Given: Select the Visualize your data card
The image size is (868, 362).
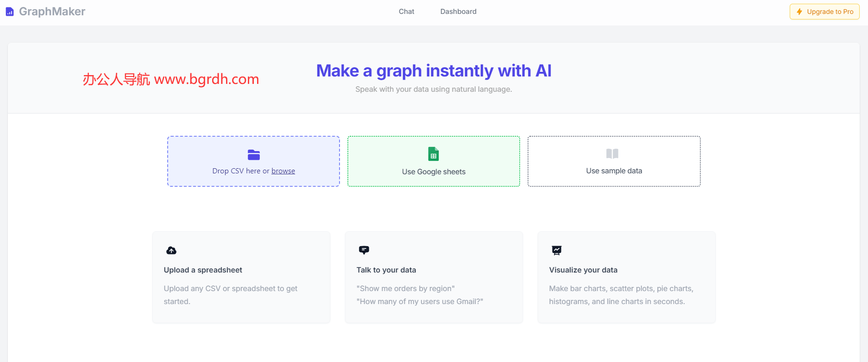Looking at the screenshot, I should coord(626,277).
